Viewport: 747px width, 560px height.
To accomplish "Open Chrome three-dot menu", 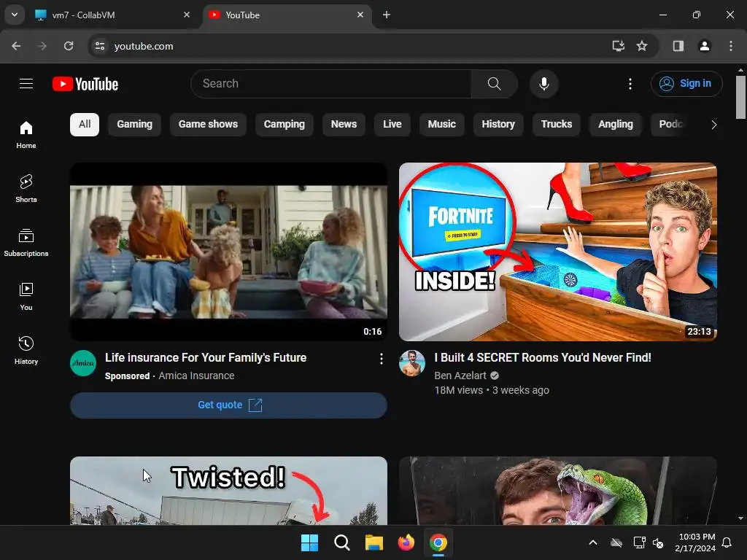I will point(731,46).
